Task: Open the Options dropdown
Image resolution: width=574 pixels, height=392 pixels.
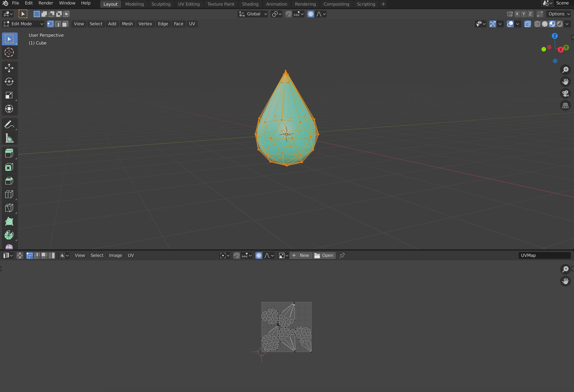Action: point(559,14)
